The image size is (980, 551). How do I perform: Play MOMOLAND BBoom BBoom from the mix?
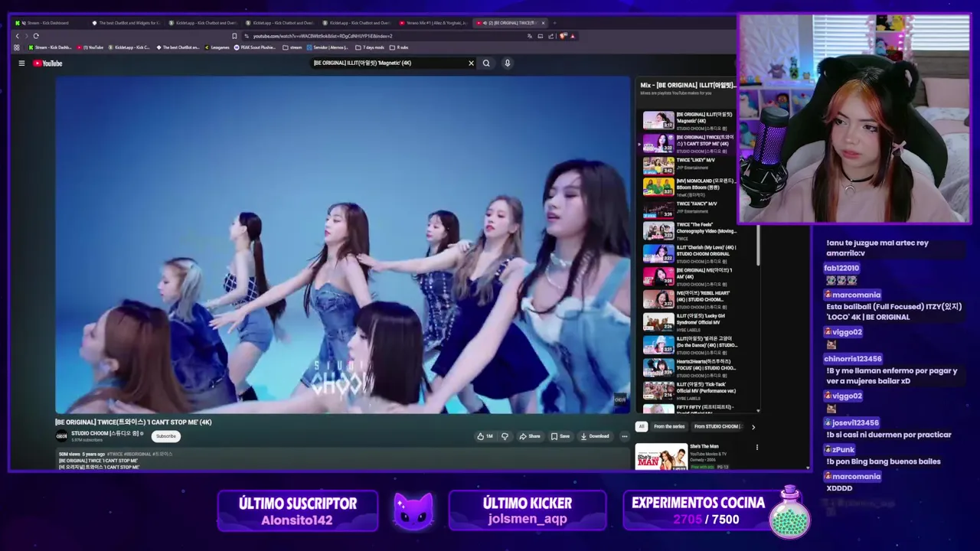click(690, 187)
